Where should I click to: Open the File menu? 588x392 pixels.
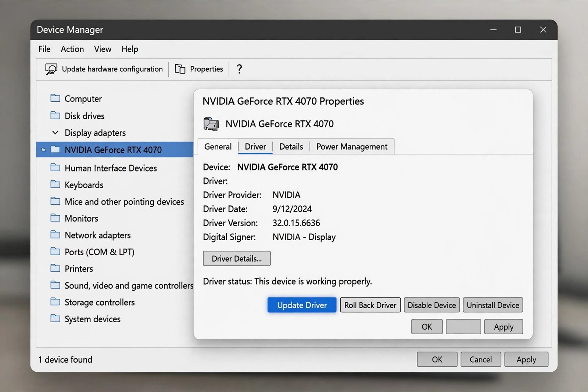(44, 49)
